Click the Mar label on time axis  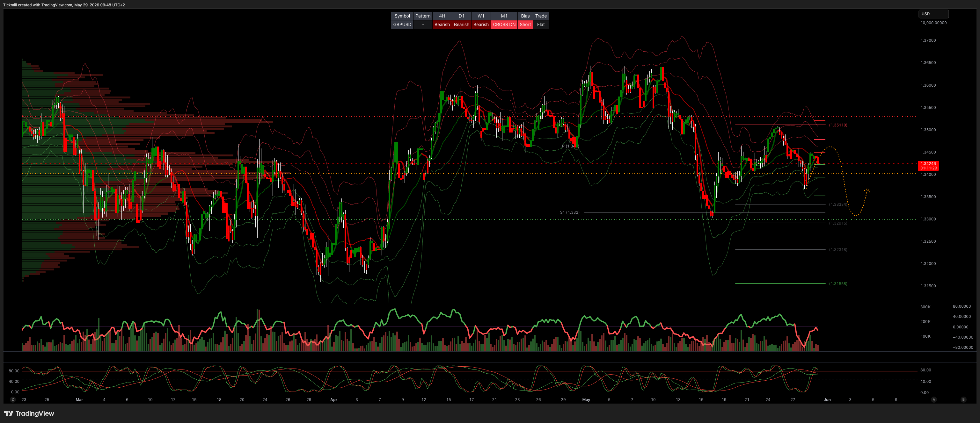click(79, 400)
